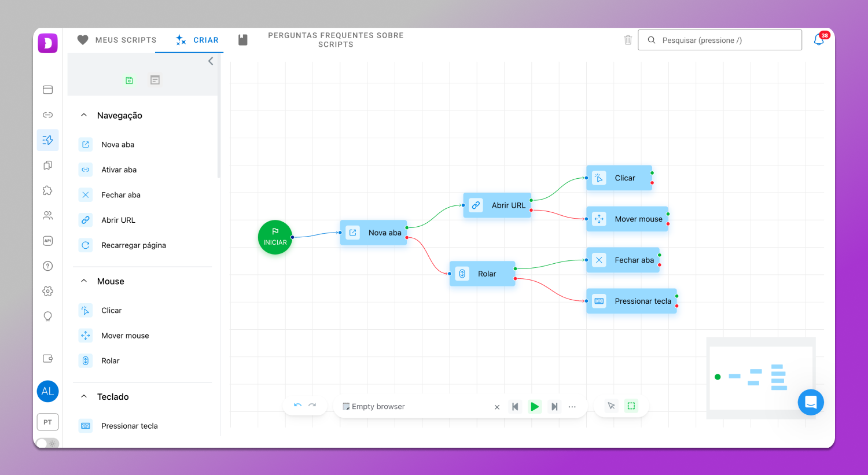The width and height of the screenshot is (868, 475).
Task: Collapse the left blocks panel chevron
Action: tap(211, 61)
